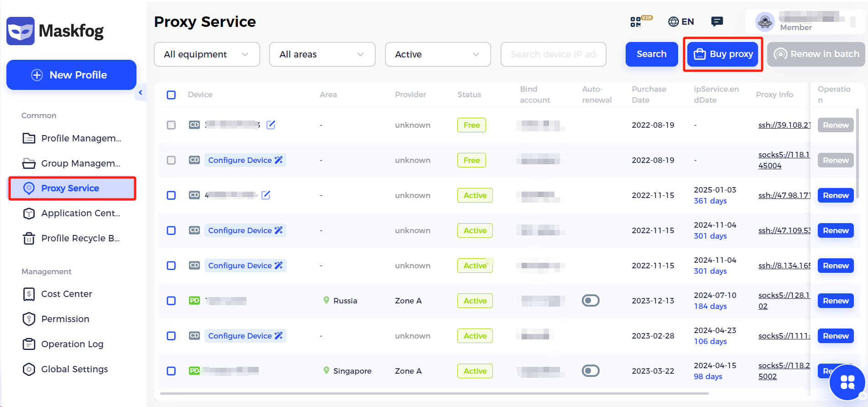Click the Singapore location pin icon
This screenshot has height=407, width=868.
326,370
